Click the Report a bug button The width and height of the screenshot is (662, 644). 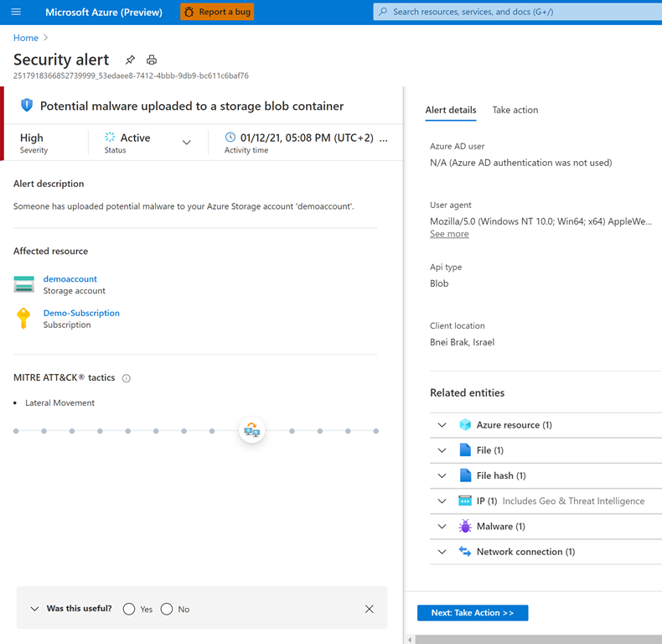click(217, 12)
